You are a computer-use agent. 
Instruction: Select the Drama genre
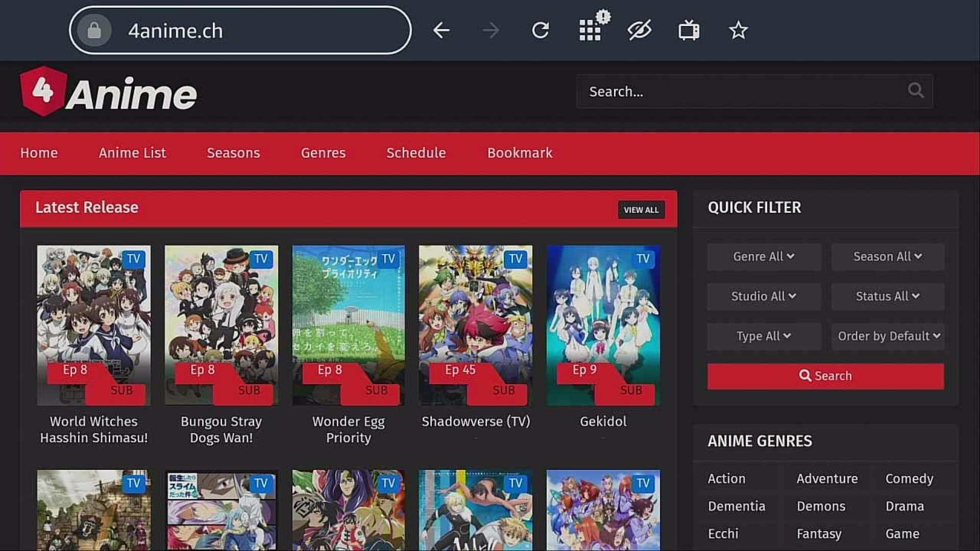[904, 506]
